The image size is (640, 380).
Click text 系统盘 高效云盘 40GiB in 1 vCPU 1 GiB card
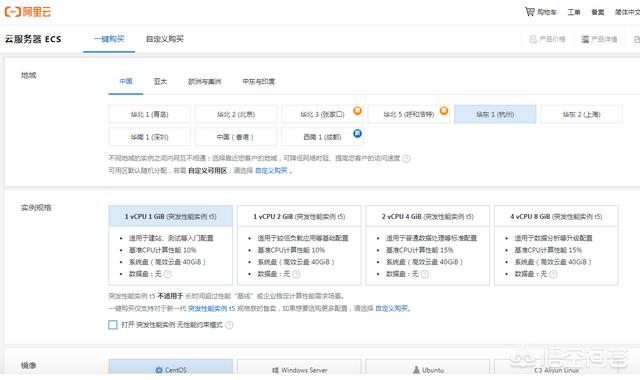[x=167, y=262]
